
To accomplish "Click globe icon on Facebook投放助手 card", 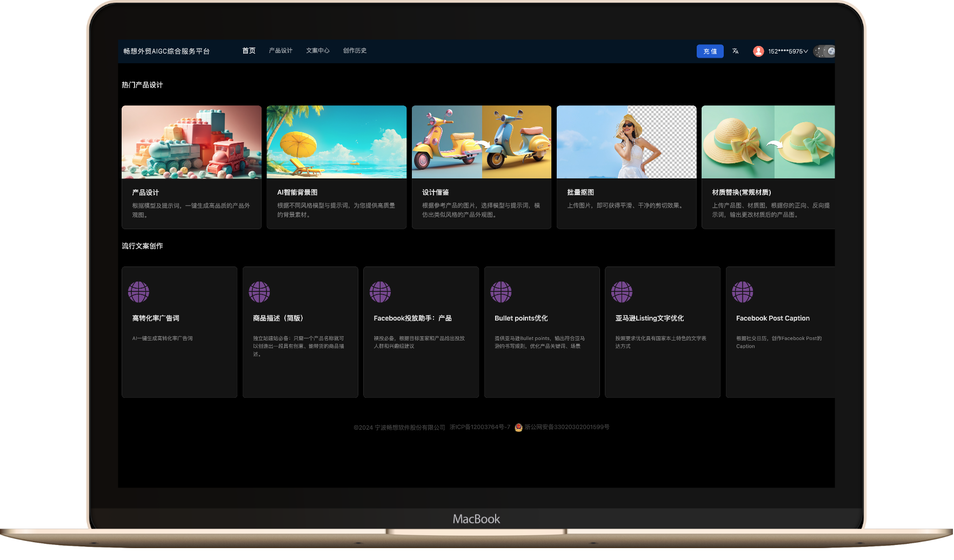I will [380, 292].
